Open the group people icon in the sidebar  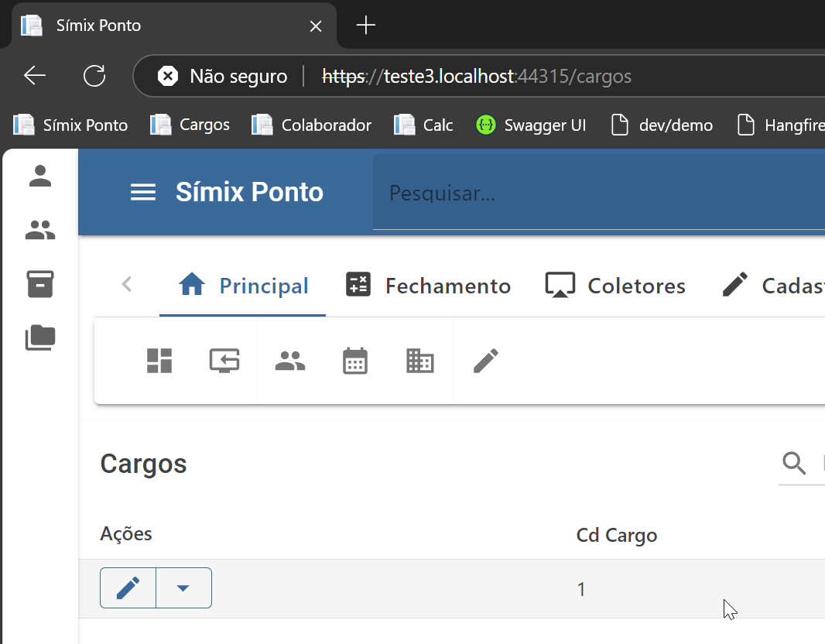coord(40,230)
